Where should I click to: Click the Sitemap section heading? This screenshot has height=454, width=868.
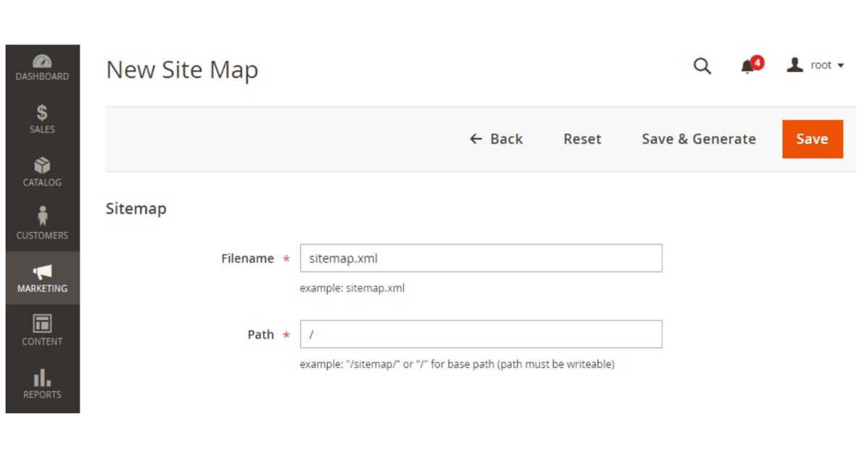[136, 208]
